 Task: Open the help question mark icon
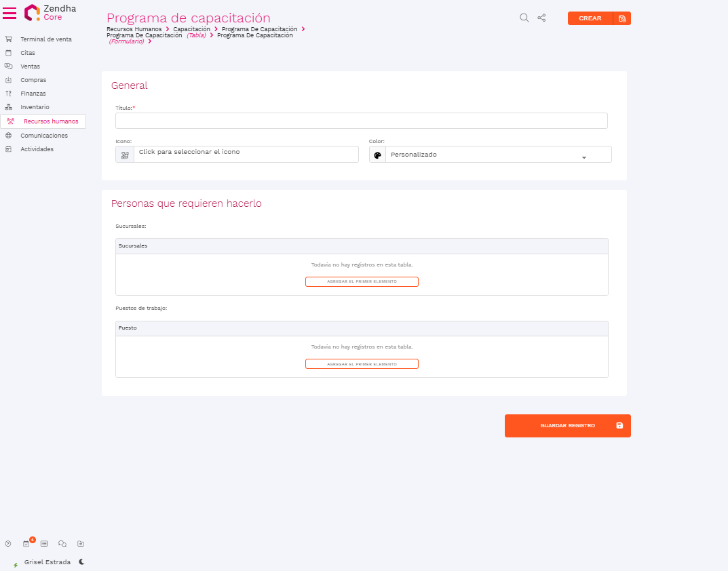(8, 543)
